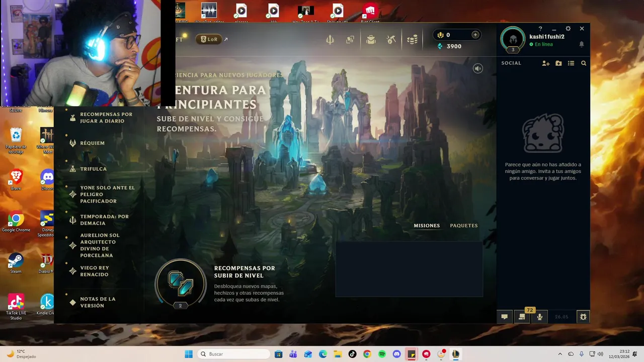Open the trident emblem icon in top bar
The height and width of the screenshot is (362, 644).
[330, 40]
